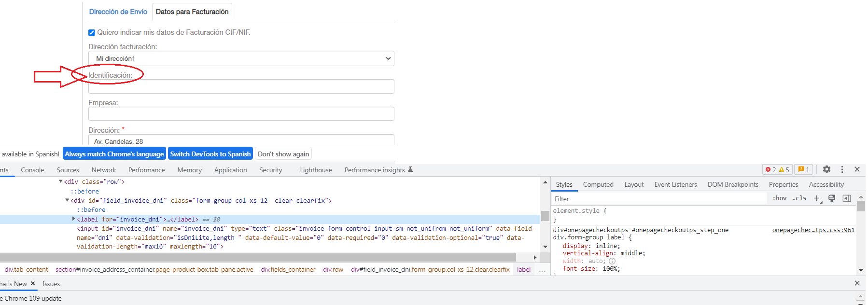Open Dirección facturación dropdown
Screen dimensions: 868x305
pyautogui.click(x=241, y=58)
